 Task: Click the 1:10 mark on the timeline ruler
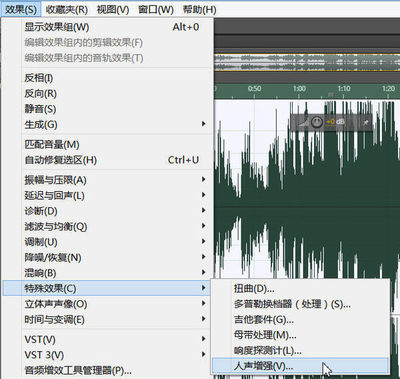pos(344,89)
